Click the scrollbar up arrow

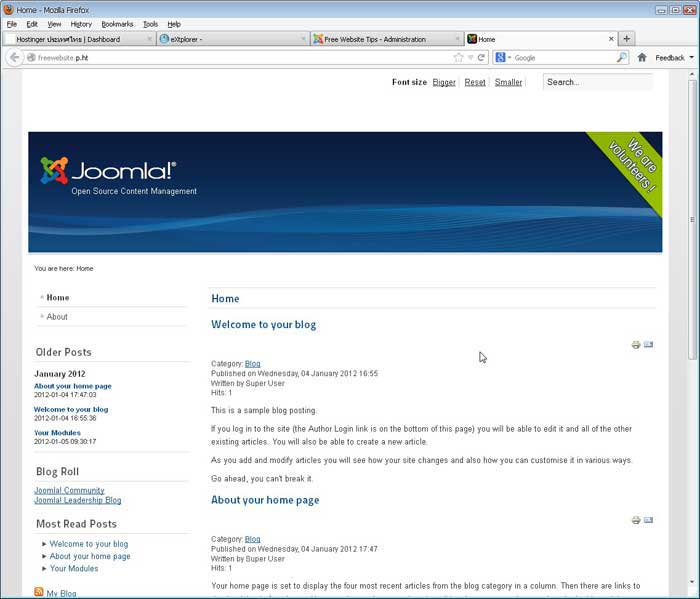[x=692, y=74]
